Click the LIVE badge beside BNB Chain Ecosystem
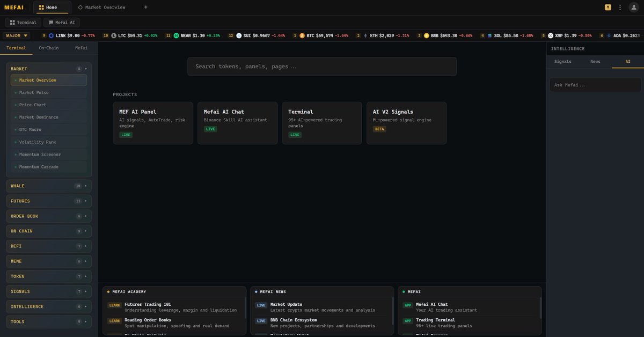 [x=261, y=321]
